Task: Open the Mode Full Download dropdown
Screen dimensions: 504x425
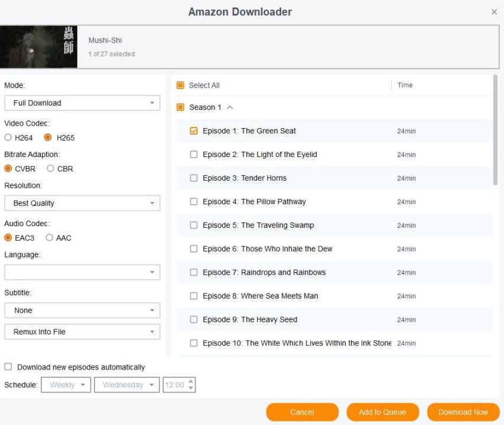Action: pyautogui.click(x=82, y=103)
